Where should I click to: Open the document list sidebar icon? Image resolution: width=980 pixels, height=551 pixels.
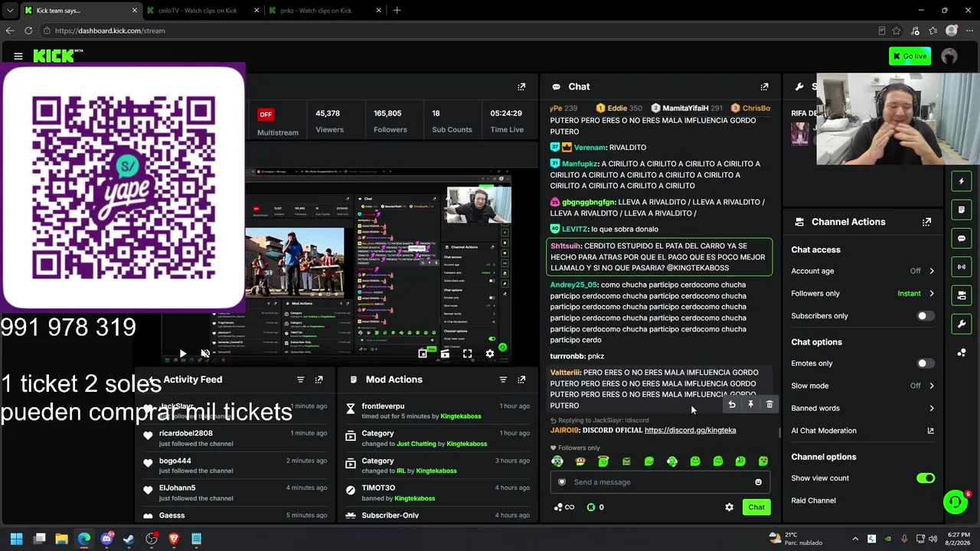tap(962, 210)
